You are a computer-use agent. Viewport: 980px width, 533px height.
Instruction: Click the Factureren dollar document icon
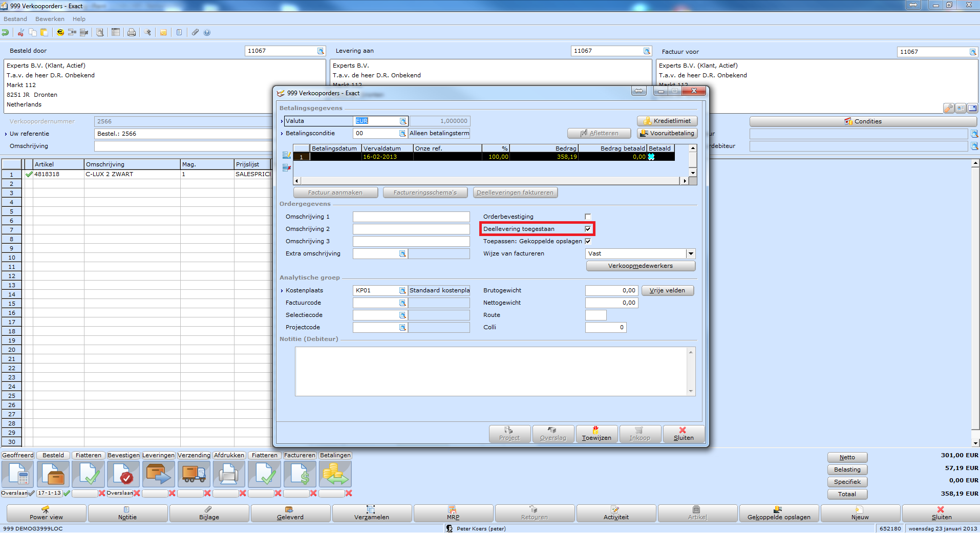pyautogui.click(x=300, y=474)
